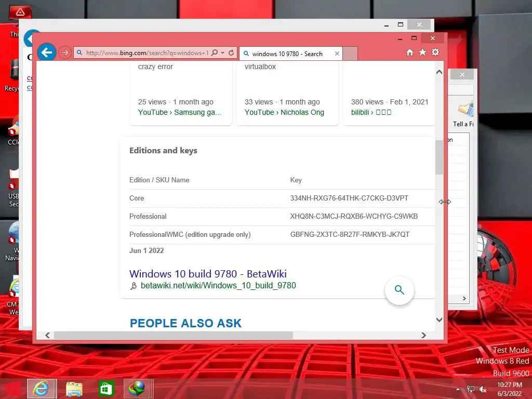Open the clock showing 10:27 PM
The height and width of the screenshot is (399, 532).
tap(509, 389)
